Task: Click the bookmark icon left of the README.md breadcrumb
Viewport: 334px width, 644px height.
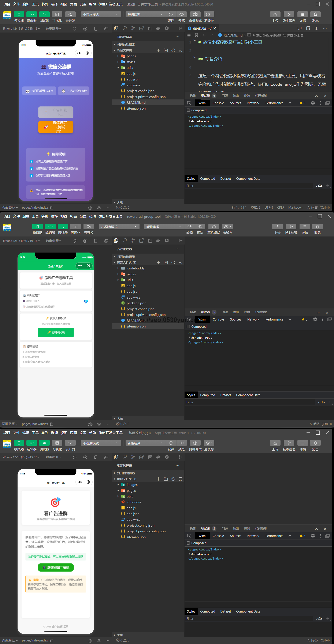Action: coord(196,35)
